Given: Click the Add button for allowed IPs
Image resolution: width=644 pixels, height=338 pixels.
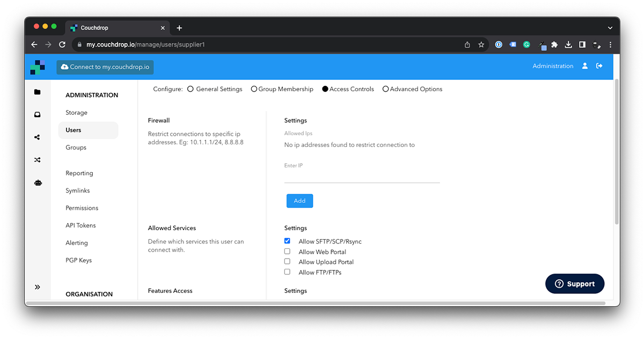Looking at the screenshot, I should 299,201.
